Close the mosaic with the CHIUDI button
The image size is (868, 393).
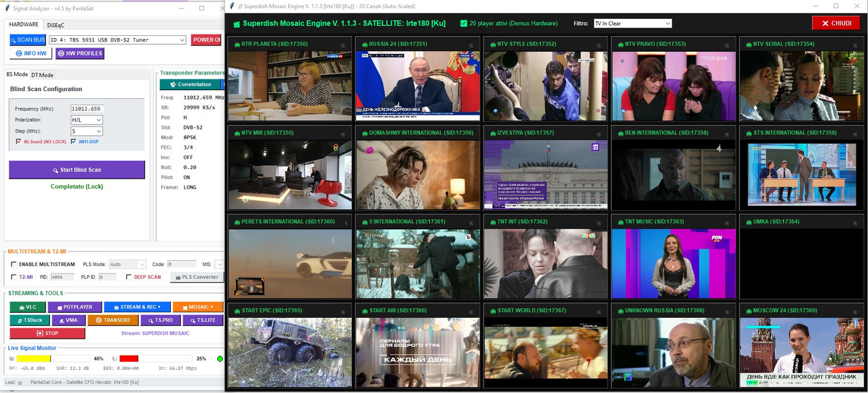pyautogui.click(x=835, y=23)
